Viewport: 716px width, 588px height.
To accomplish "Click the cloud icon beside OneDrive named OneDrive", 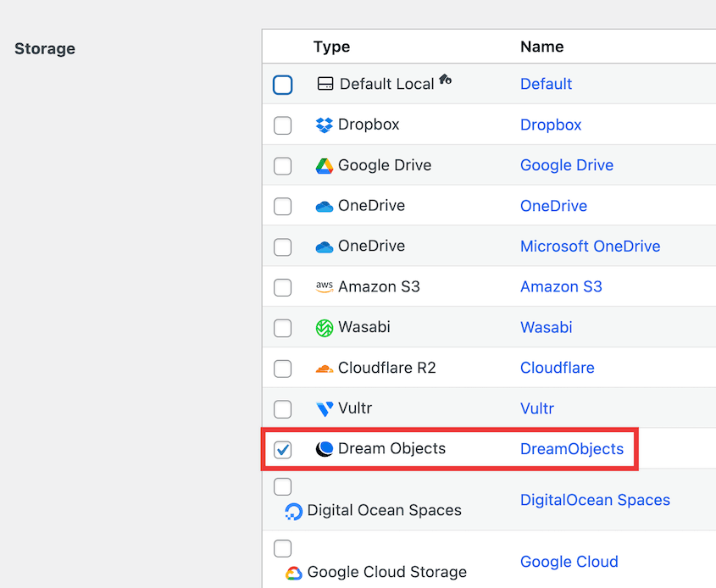I will point(325,207).
